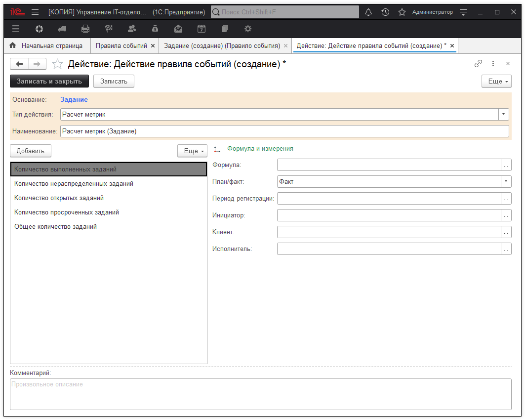Open the Еще menu above the metrics list
Screen dimensions: 525x420
point(192,151)
